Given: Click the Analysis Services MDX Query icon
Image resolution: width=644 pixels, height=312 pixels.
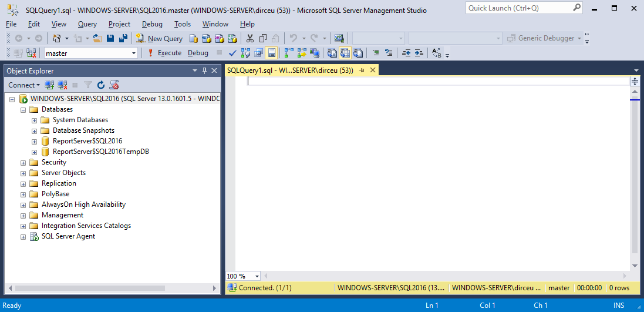Looking at the screenshot, I should point(207,38).
